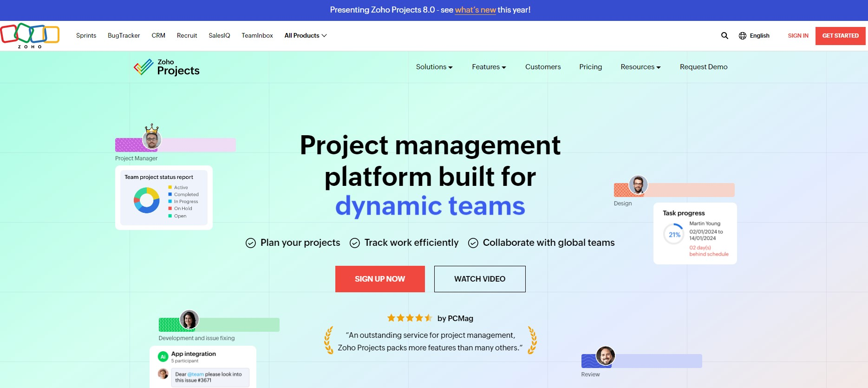Click the PCMag quote about outstanding service
The height and width of the screenshot is (388, 868).
tap(430, 342)
